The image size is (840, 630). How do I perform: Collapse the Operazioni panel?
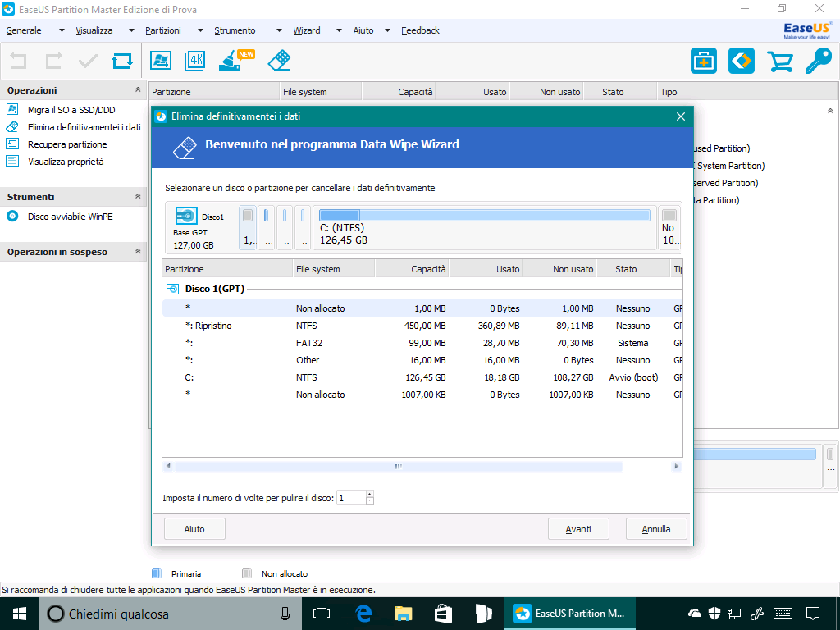(x=138, y=90)
